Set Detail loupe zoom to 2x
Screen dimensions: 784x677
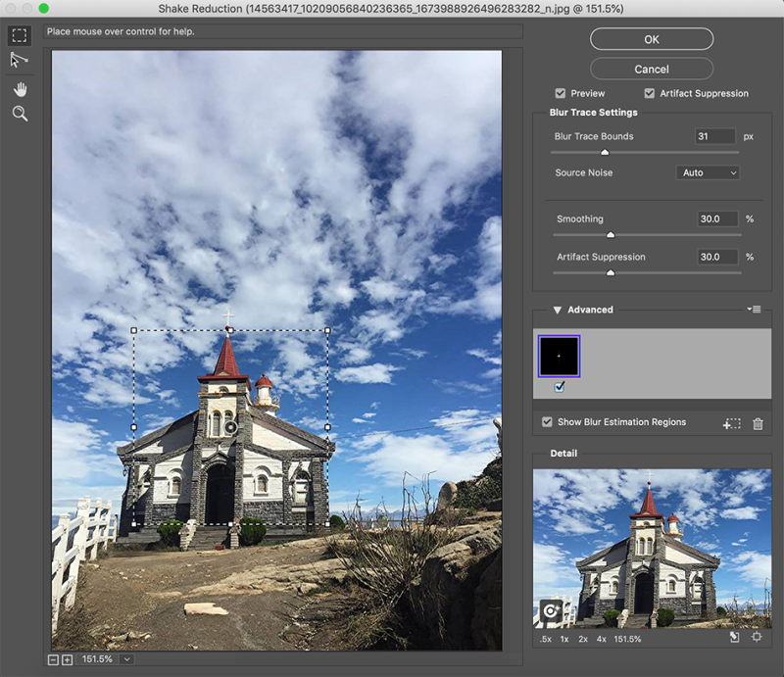(x=583, y=639)
